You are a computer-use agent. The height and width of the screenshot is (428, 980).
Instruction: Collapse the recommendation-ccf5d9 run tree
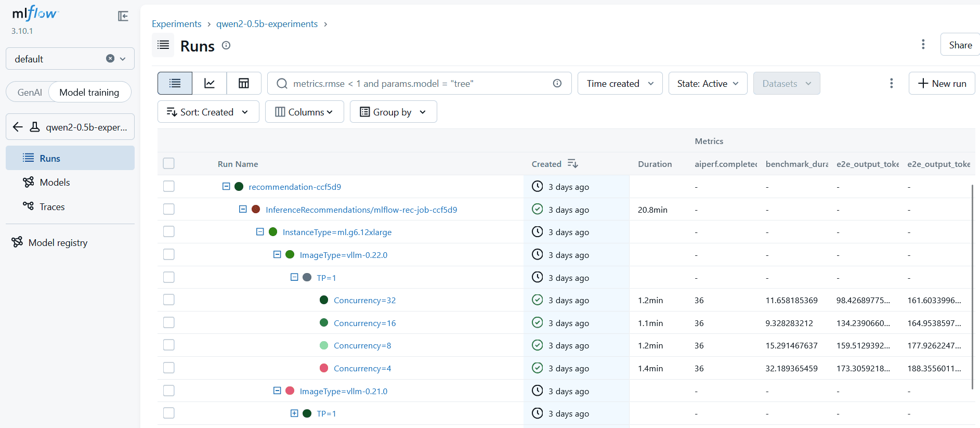226,186
